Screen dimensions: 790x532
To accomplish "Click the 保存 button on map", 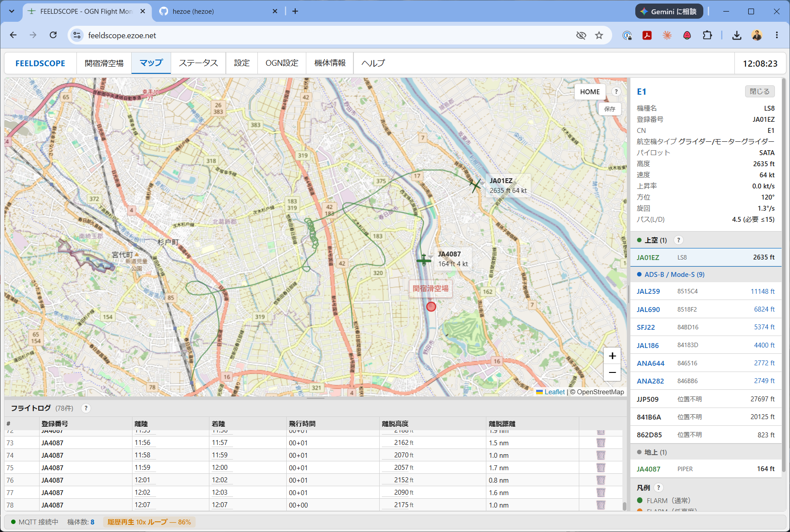I will 610,109.
